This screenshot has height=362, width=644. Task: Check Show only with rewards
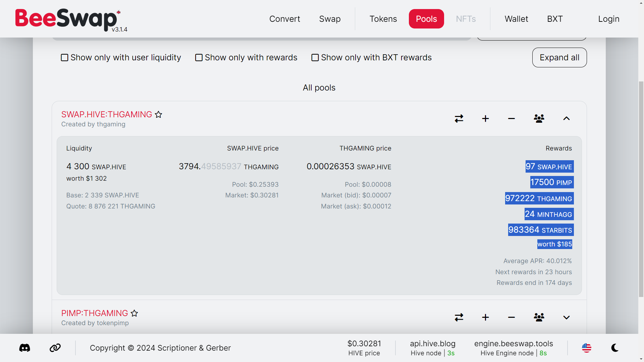[246, 58]
